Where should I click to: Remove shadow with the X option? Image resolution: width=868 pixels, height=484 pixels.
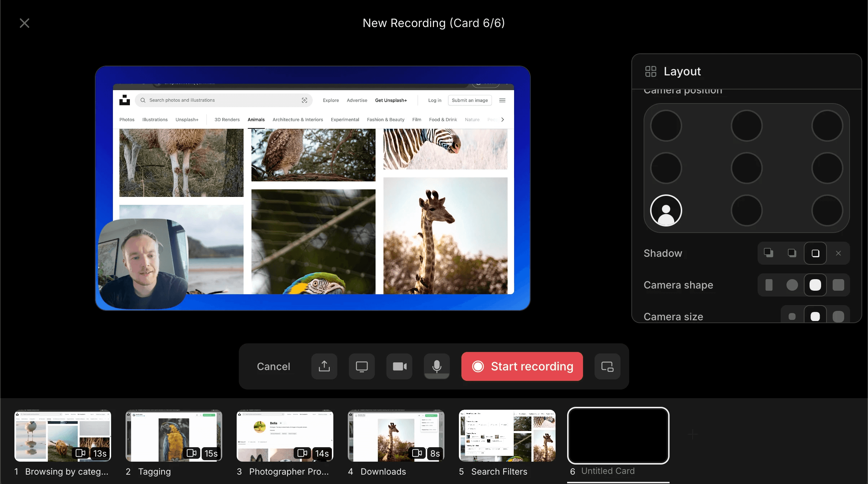point(838,253)
